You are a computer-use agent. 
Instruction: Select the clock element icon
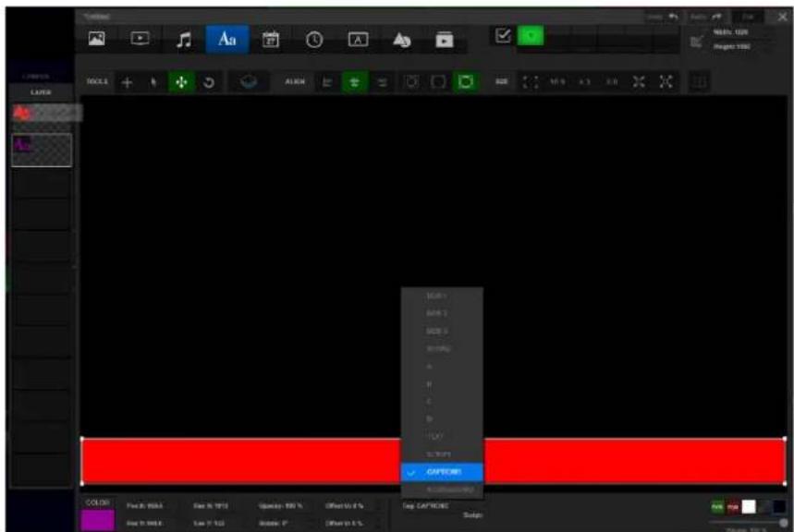point(314,40)
